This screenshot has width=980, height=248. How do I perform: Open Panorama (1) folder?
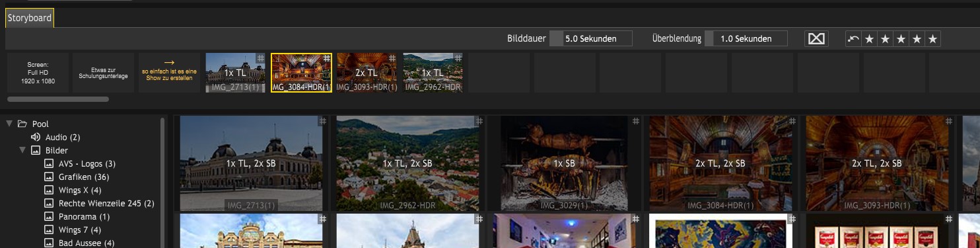[x=84, y=216]
